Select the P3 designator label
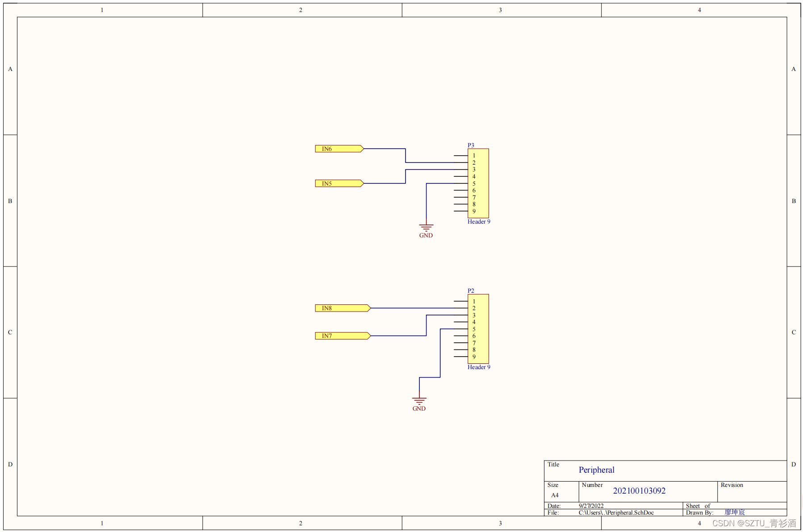 coord(471,145)
